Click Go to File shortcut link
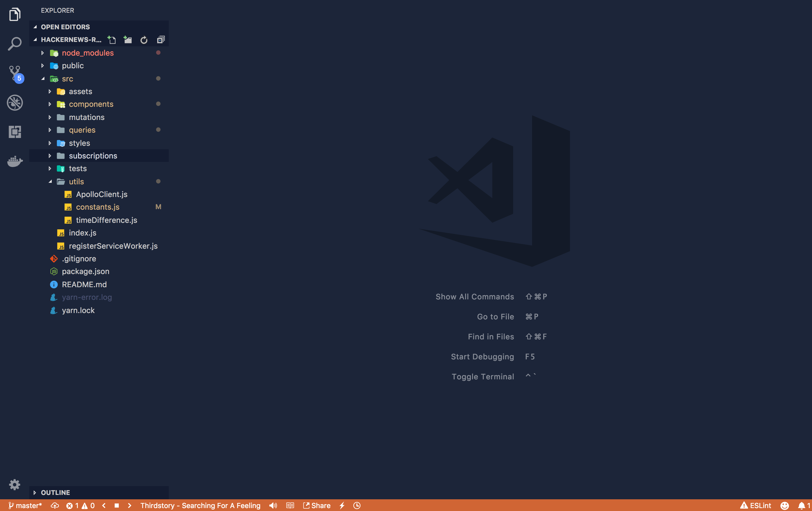The height and width of the screenshot is (511, 812). tap(495, 316)
